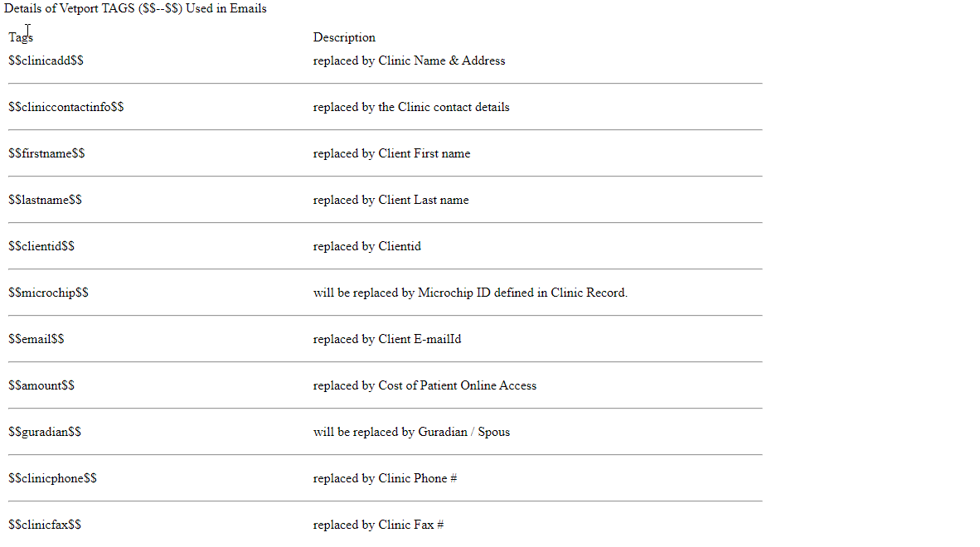
Task: Click 'replaced by Clinic Name & Address' description
Action: pyautogui.click(x=410, y=61)
